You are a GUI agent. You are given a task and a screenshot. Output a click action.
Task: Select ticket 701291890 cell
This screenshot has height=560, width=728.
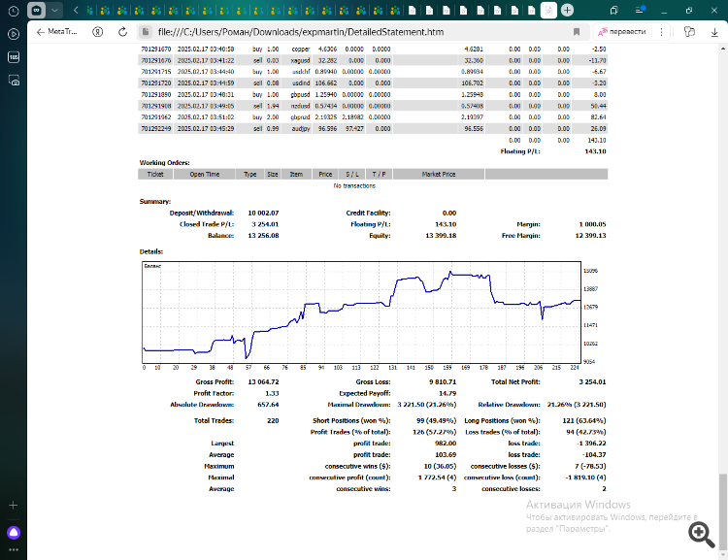pos(155,94)
